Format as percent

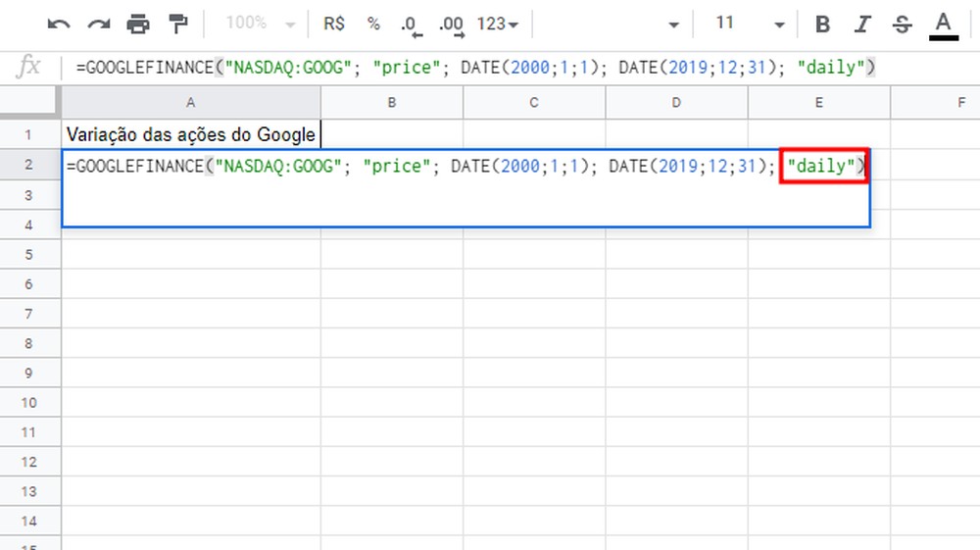pyautogui.click(x=373, y=24)
